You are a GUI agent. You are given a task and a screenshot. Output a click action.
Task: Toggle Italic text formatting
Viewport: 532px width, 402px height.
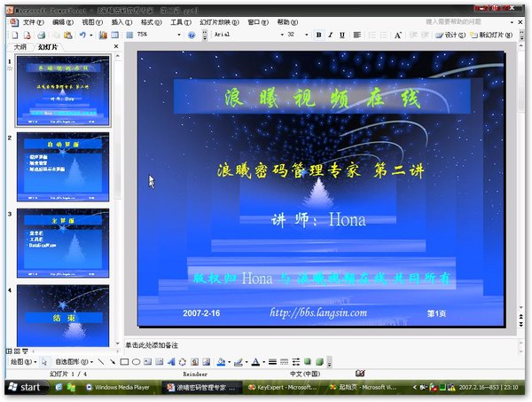(x=330, y=35)
